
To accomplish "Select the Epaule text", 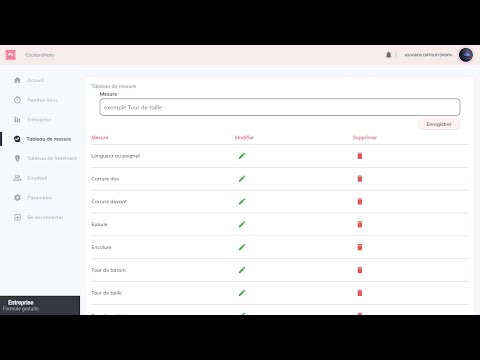I will [x=99, y=224].
